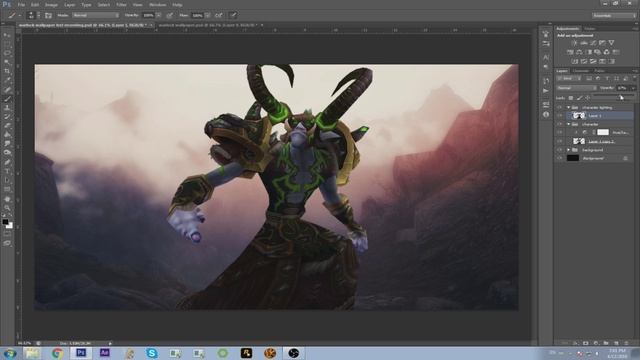Select the Move tool
The height and width of the screenshot is (360, 640).
click(x=7, y=36)
